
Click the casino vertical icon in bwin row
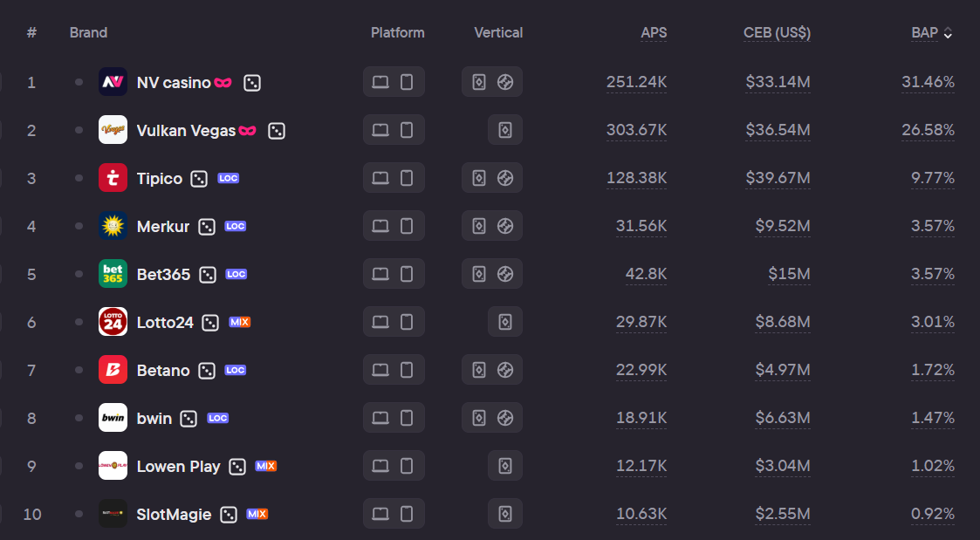tap(479, 418)
